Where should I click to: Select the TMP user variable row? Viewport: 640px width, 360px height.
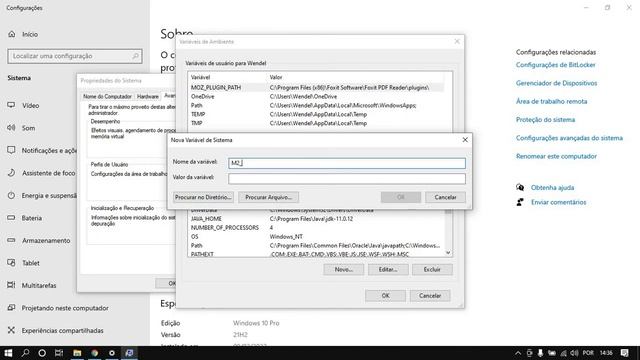click(316, 123)
